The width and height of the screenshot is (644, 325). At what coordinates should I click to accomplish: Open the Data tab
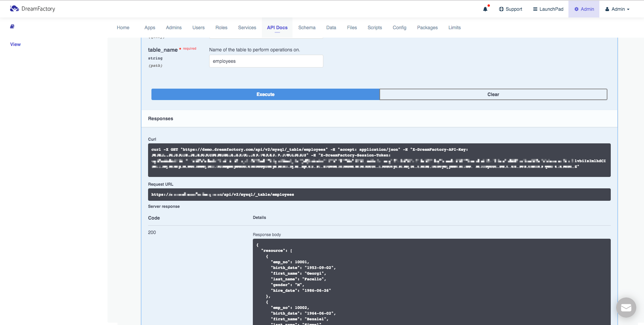point(331,28)
